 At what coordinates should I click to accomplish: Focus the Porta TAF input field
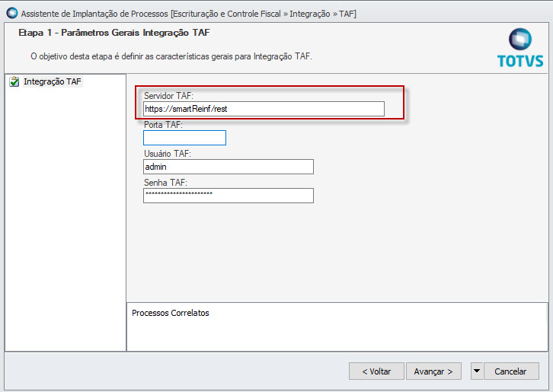pyautogui.click(x=184, y=138)
